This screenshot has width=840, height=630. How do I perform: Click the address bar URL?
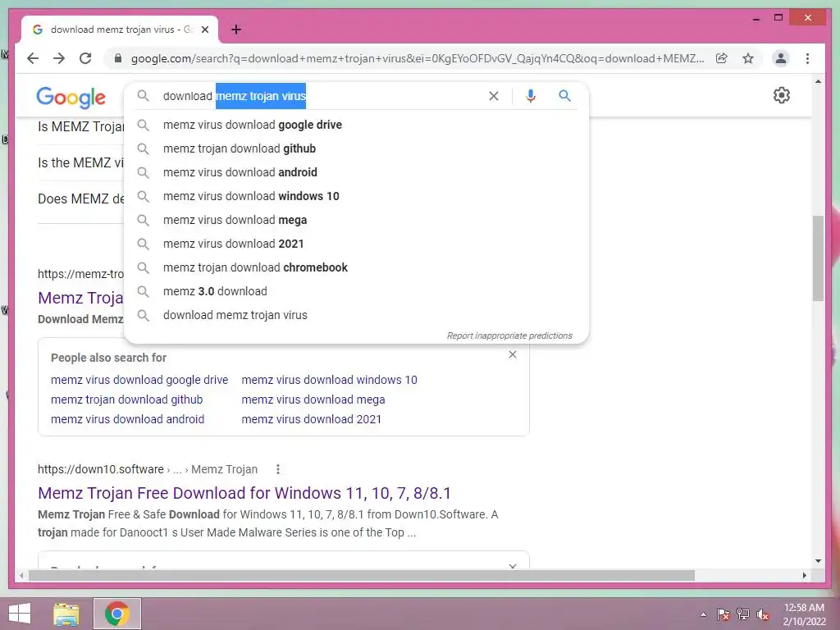(418, 58)
